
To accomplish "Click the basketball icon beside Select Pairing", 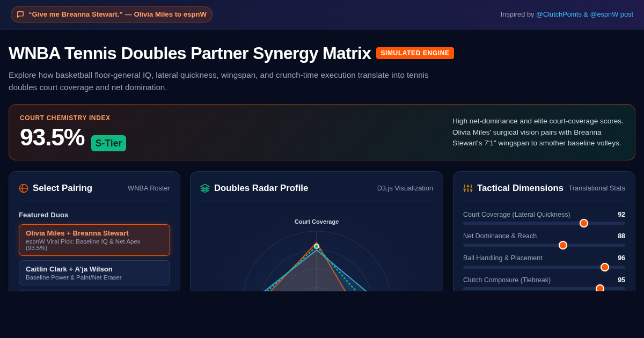I will click(x=24, y=188).
